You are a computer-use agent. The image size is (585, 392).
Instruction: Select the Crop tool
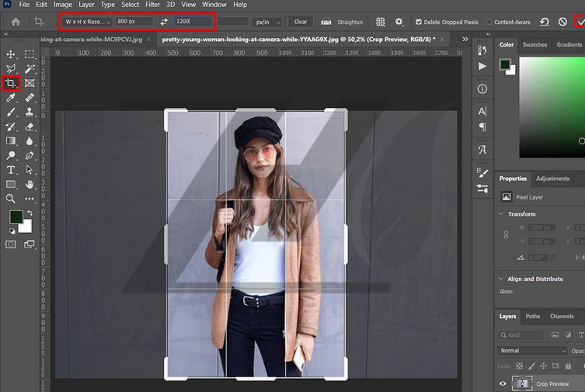tap(11, 83)
